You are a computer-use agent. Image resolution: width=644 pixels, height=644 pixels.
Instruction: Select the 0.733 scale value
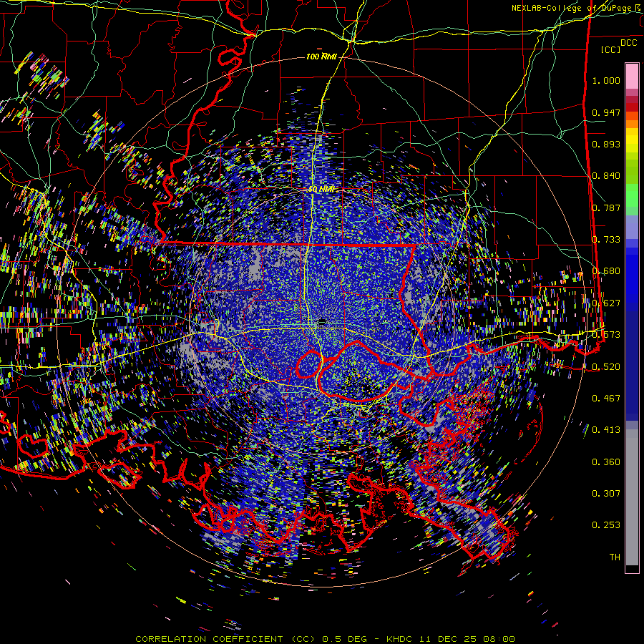point(606,240)
